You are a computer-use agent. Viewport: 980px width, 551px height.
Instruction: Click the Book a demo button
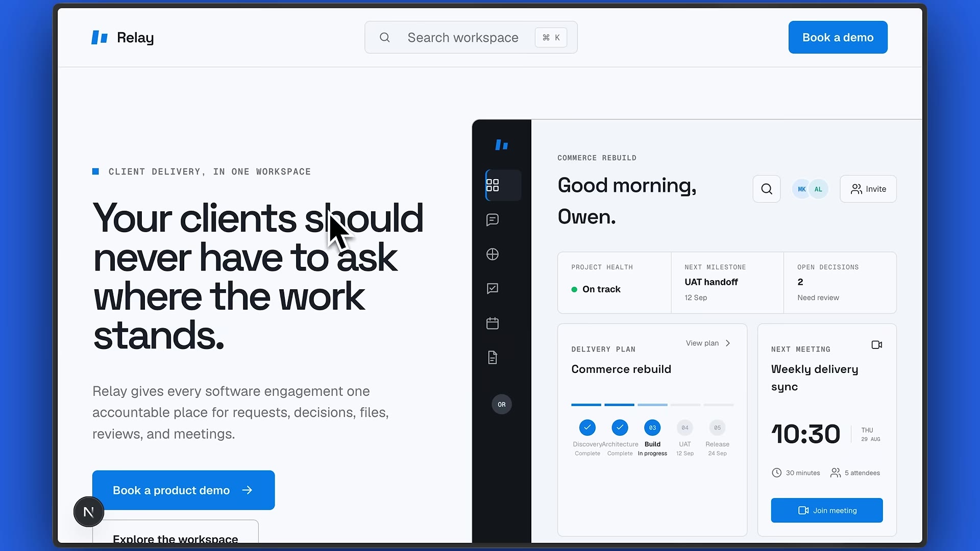pyautogui.click(x=838, y=37)
